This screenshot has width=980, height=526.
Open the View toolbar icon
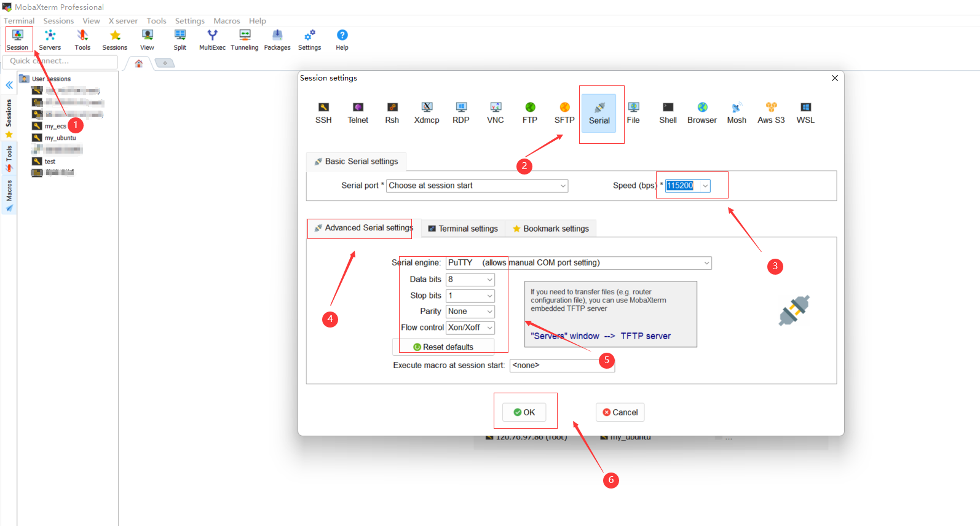(147, 40)
